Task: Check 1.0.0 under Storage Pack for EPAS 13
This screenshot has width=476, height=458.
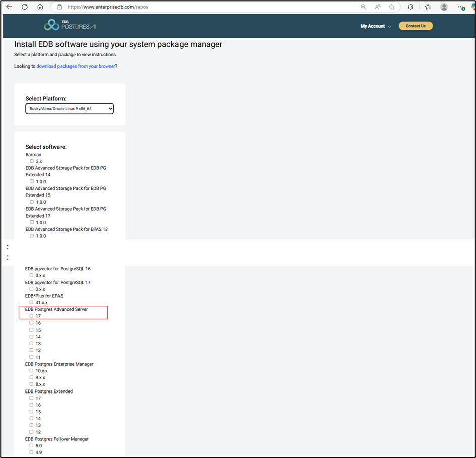Action: (x=32, y=236)
